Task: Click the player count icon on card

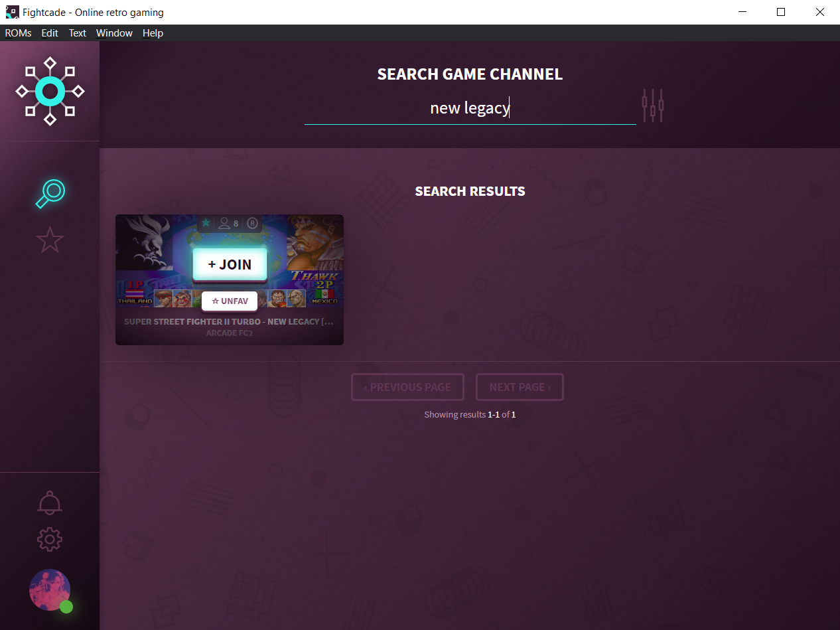Action: 224,223
